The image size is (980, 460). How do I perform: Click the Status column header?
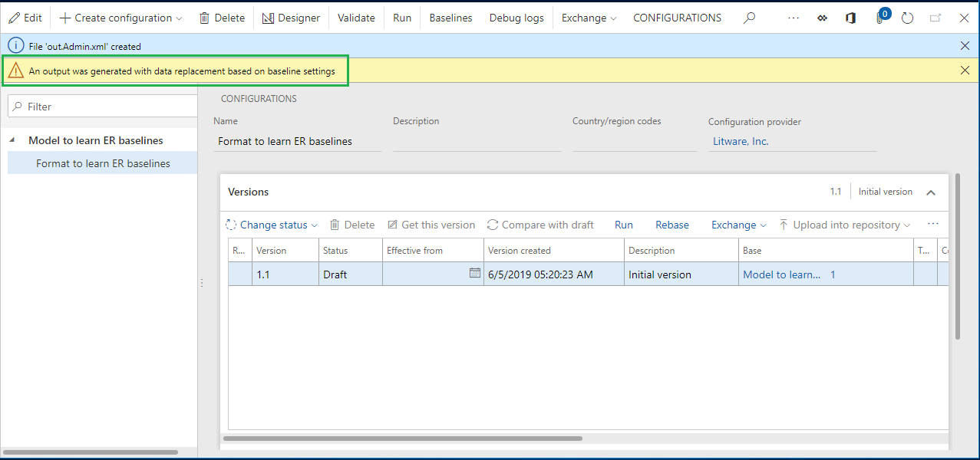pos(351,251)
